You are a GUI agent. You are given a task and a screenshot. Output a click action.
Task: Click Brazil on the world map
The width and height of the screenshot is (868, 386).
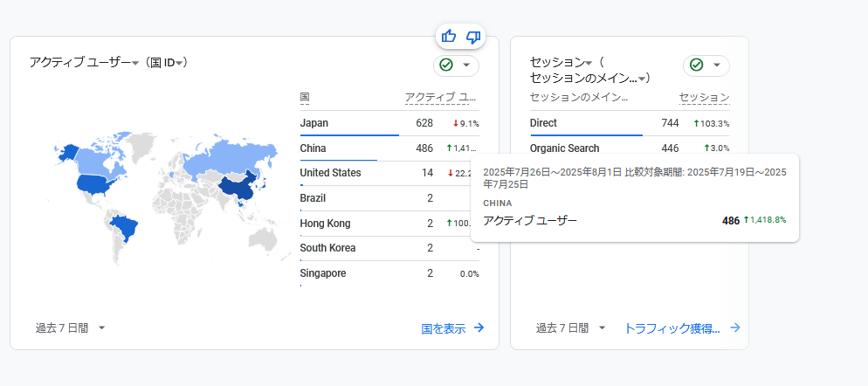click(125, 228)
